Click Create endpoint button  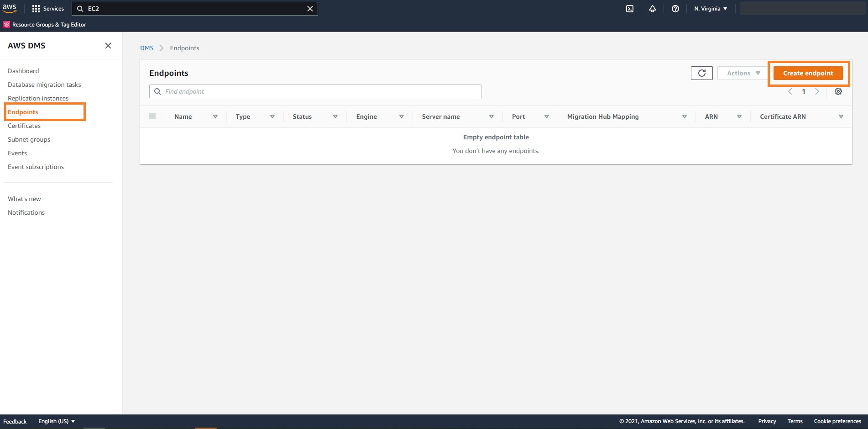pos(808,73)
